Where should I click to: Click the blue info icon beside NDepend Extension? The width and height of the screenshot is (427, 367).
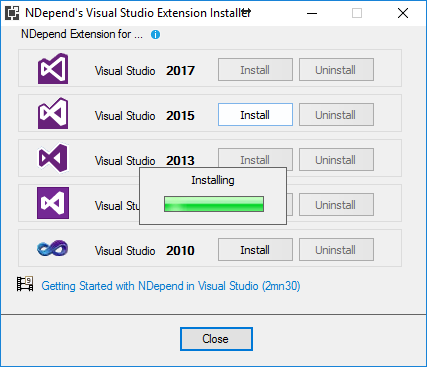pyautogui.click(x=155, y=35)
